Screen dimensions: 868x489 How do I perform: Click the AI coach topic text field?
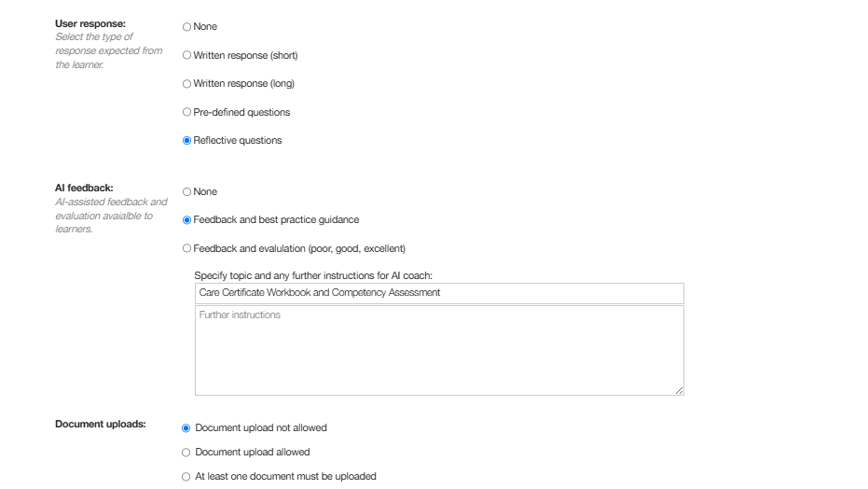pos(439,293)
